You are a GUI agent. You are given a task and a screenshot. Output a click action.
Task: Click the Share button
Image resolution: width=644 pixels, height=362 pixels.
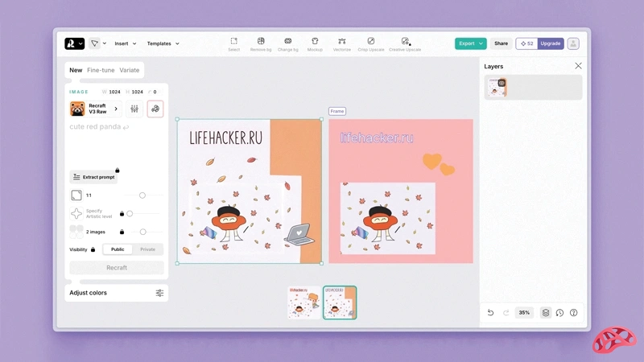pyautogui.click(x=501, y=43)
